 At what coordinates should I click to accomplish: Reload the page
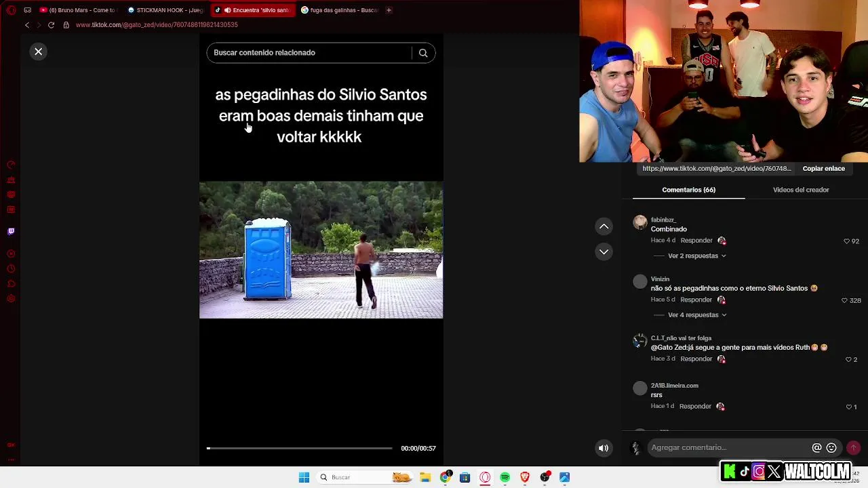51,25
